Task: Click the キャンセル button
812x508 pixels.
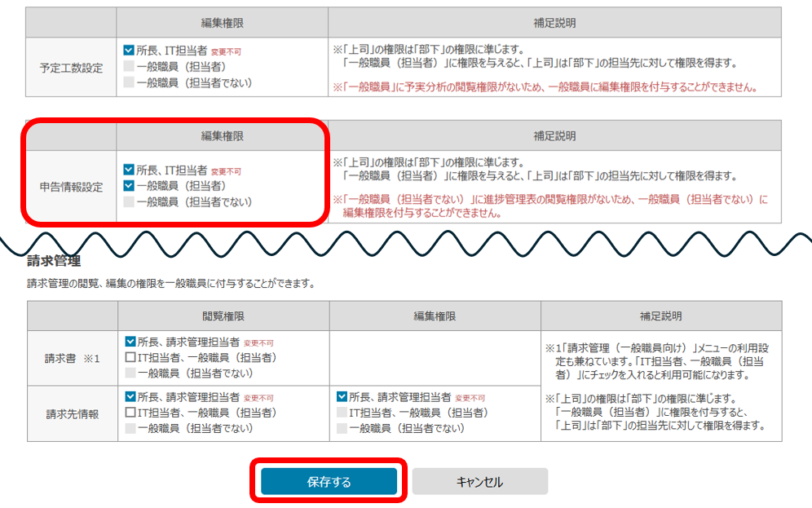Action: tap(479, 482)
